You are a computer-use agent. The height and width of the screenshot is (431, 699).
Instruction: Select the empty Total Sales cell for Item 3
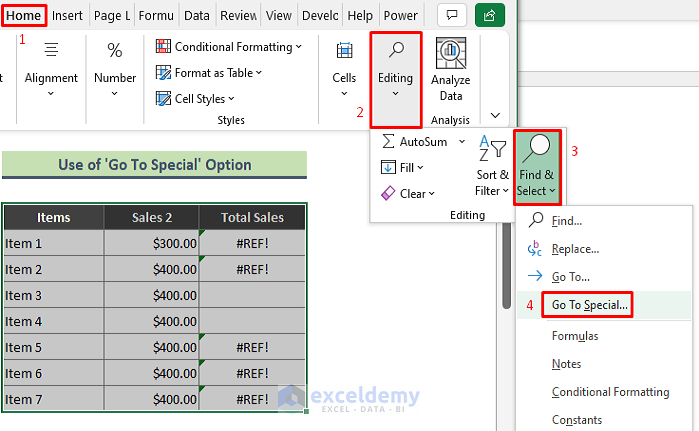252,295
